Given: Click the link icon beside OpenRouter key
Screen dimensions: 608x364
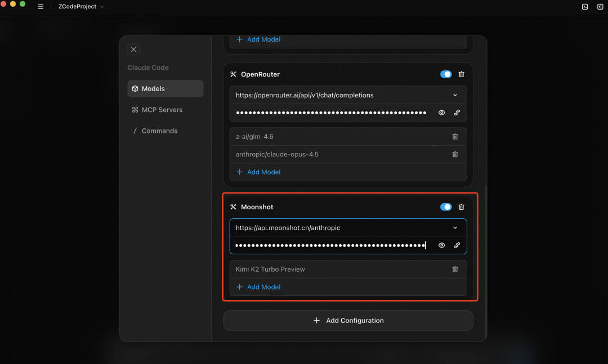Looking at the screenshot, I should [x=457, y=113].
